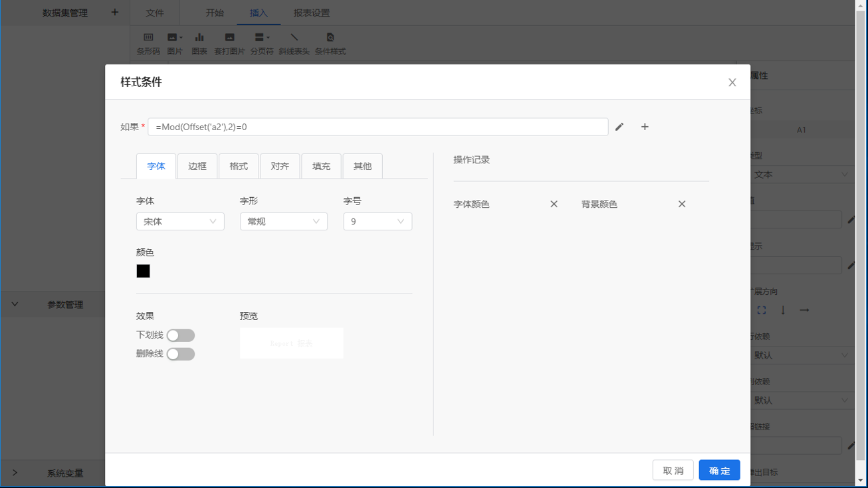
Task: Choose the downward expansion direction arrow
Action: 783,310
